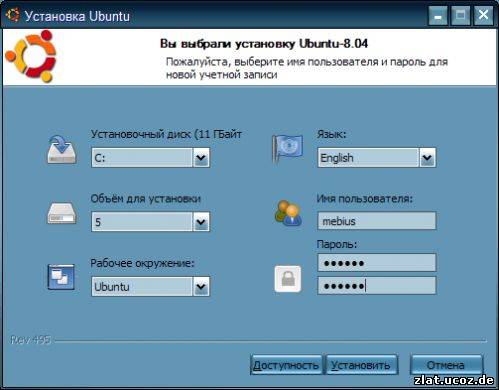Screen dimensions: 499x390
Task: Expand the language dropdown showing English
Action: [377, 158]
